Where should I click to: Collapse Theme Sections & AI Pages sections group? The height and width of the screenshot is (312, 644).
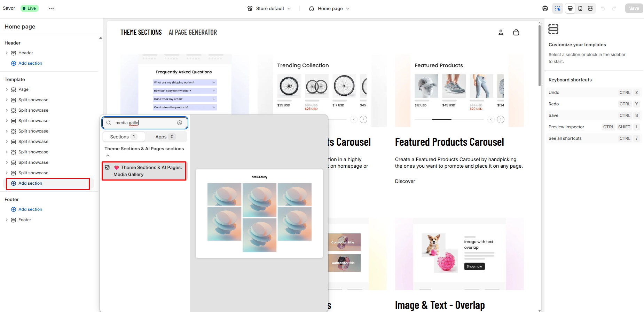[x=108, y=155]
